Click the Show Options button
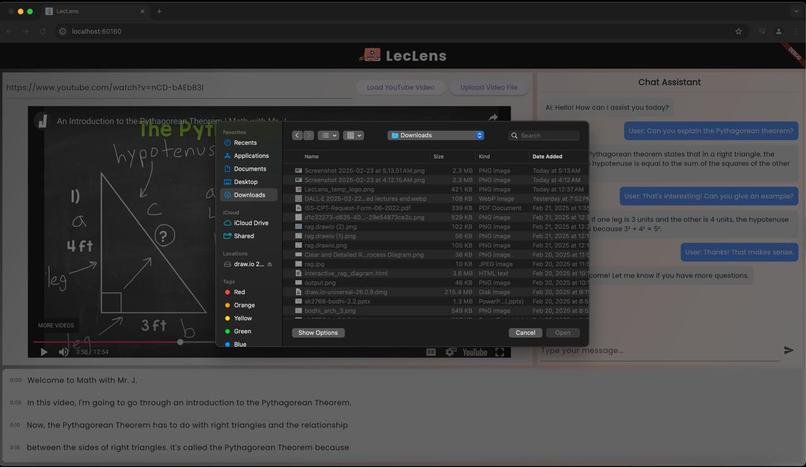Image resolution: width=806 pixels, height=467 pixels. pyautogui.click(x=318, y=332)
